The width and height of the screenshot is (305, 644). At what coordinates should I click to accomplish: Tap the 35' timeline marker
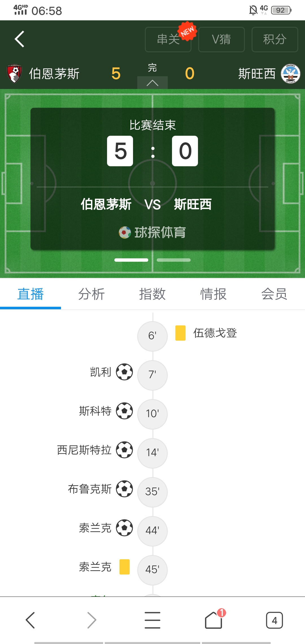point(152,492)
